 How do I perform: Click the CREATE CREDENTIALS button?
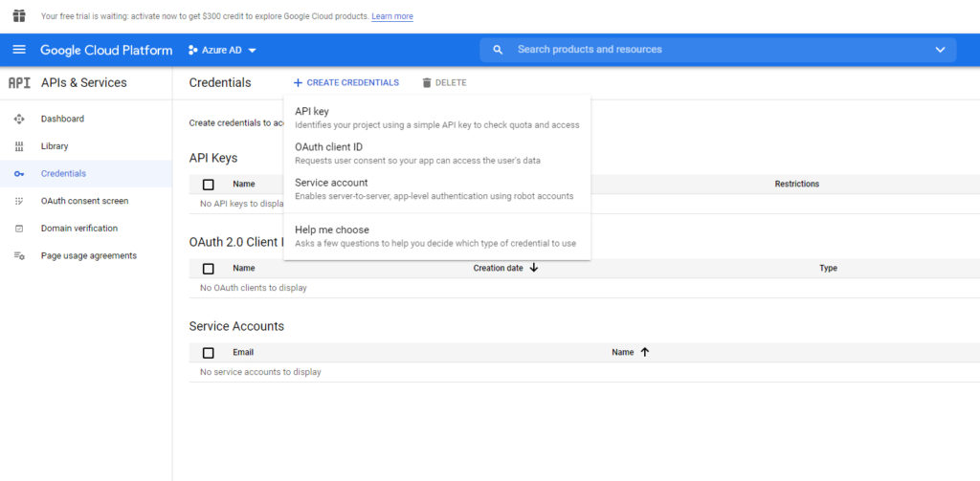point(346,82)
